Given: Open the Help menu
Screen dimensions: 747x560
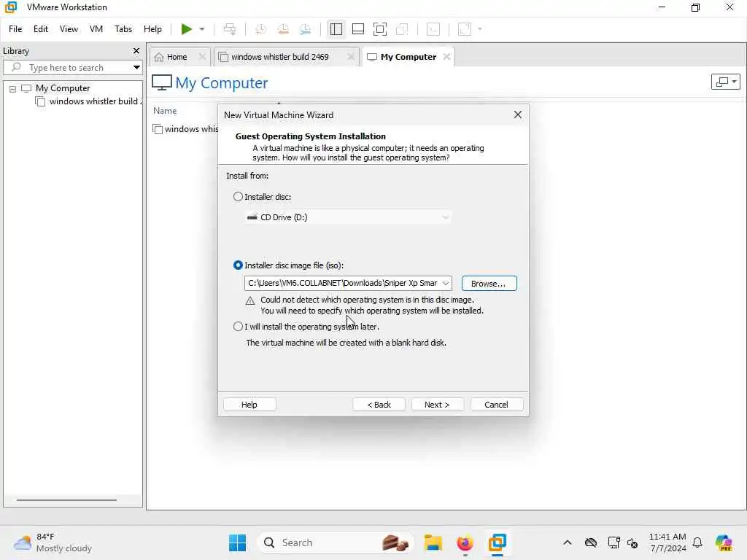Looking at the screenshot, I should pyautogui.click(x=152, y=29).
